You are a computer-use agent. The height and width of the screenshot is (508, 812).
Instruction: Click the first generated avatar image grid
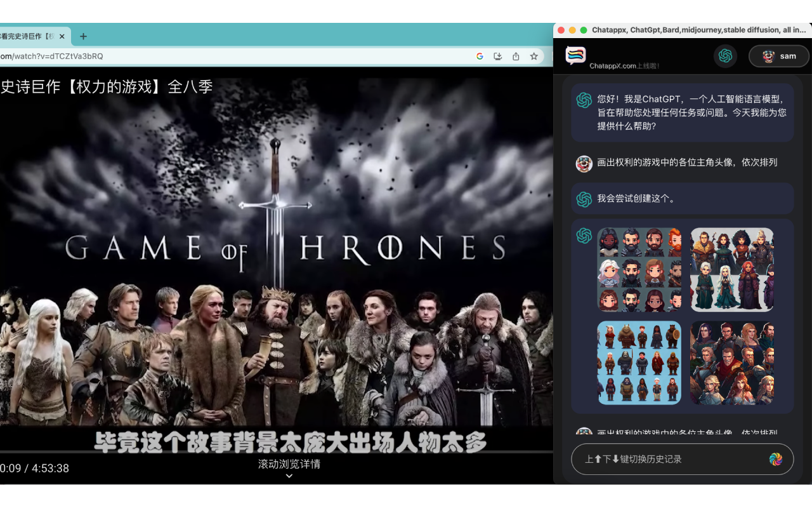(639, 270)
